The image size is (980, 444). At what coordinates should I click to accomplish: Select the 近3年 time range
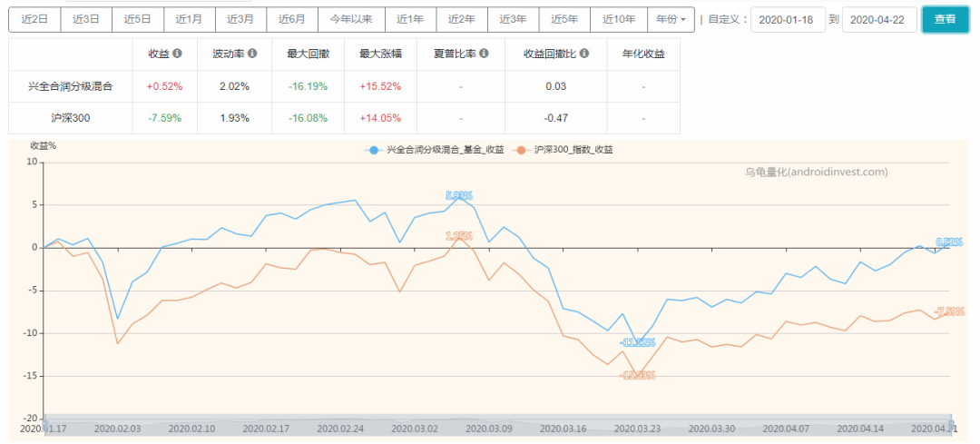(x=513, y=19)
